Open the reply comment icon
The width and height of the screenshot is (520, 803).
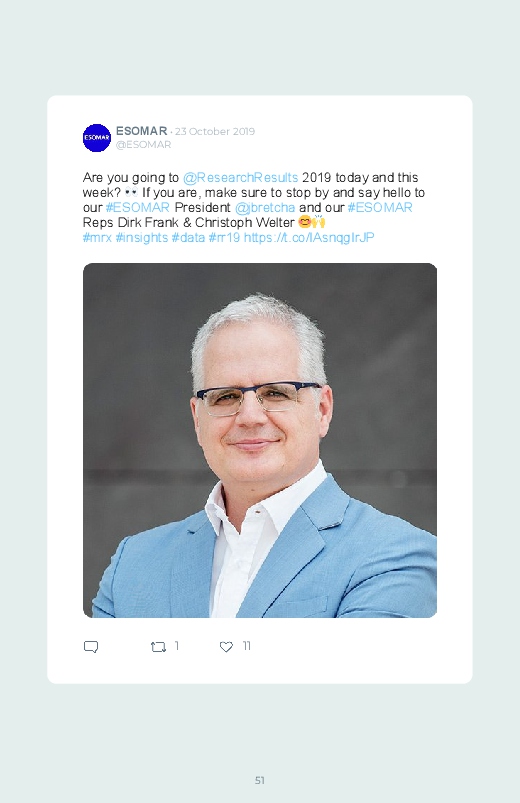91,647
